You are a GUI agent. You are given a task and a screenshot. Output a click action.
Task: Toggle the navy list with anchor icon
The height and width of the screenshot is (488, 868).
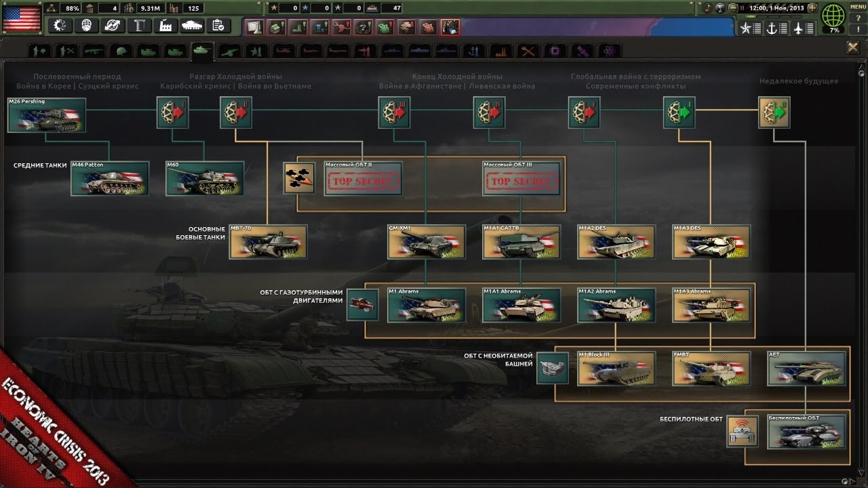pyautogui.click(x=776, y=28)
